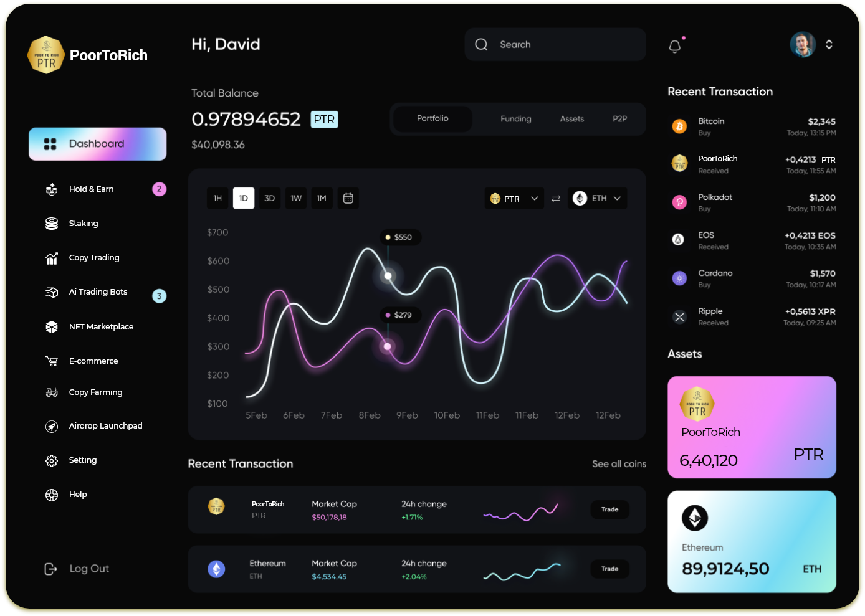Click the PoorToRich PTR logo badge
865x616 pixels.
46,55
